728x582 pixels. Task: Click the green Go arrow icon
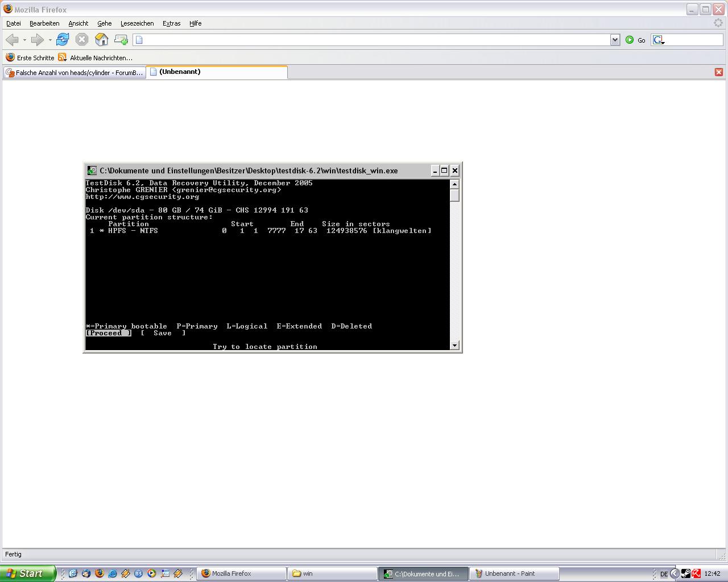630,40
